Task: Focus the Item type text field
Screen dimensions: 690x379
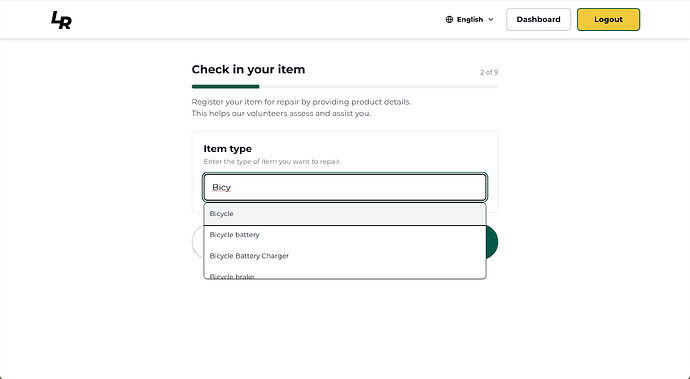Action: (x=345, y=188)
